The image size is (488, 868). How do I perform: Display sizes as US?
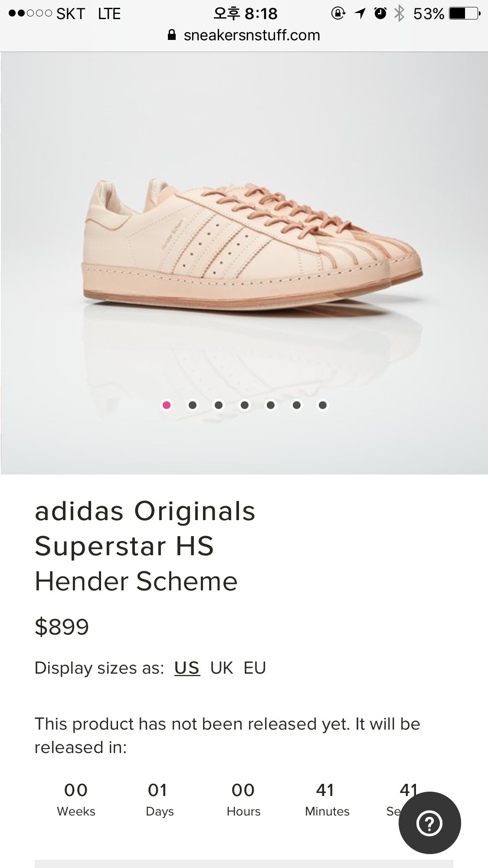[x=187, y=668]
